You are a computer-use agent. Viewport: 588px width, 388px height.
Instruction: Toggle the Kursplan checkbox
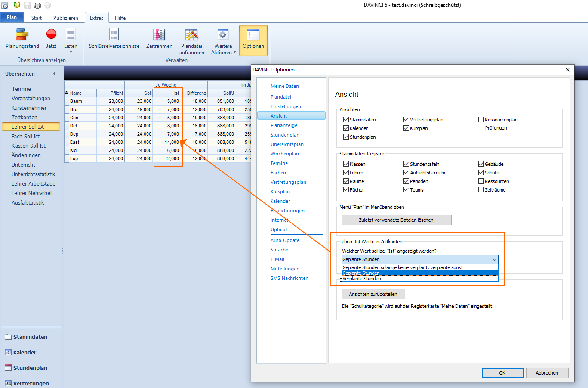(406, 128)
